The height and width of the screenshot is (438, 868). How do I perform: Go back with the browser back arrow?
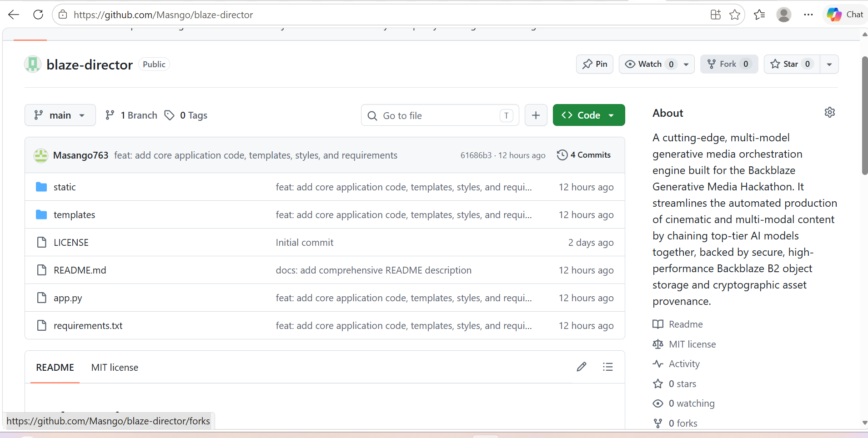coord(14,15)
